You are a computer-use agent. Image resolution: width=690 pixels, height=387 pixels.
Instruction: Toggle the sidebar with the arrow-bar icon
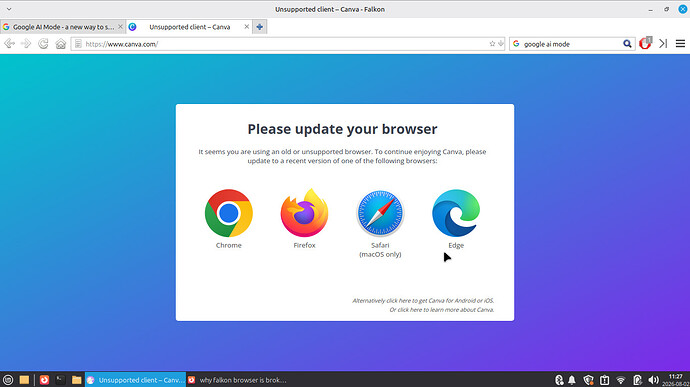click(x=663, y=44)
